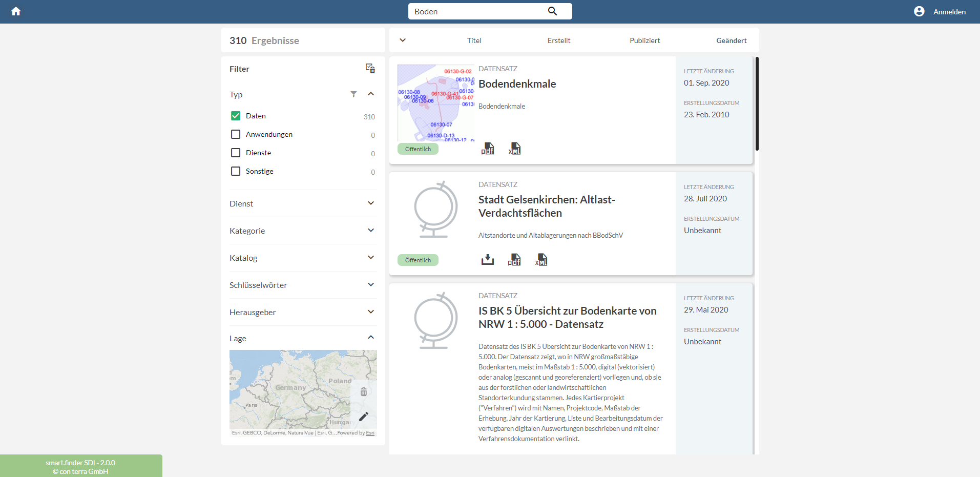
Task: Click the results list scrollbar thumb
Action: click(x=757, y=104)
